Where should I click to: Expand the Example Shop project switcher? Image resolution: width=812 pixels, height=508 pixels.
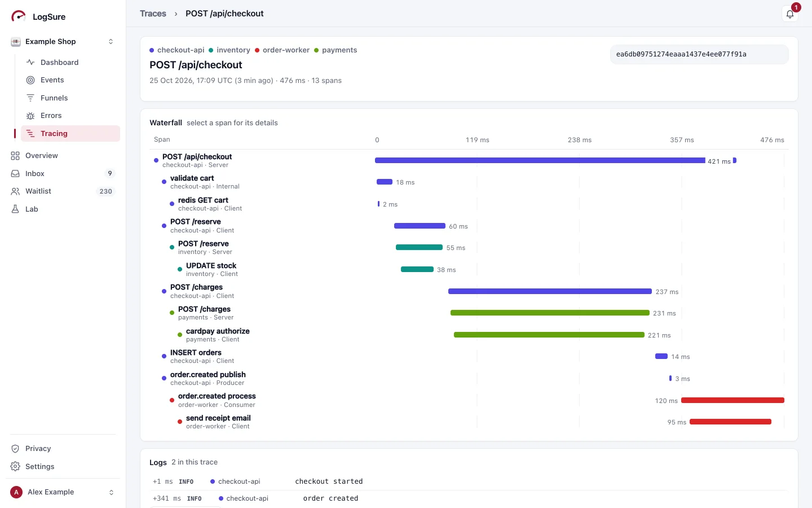point(63,42)
